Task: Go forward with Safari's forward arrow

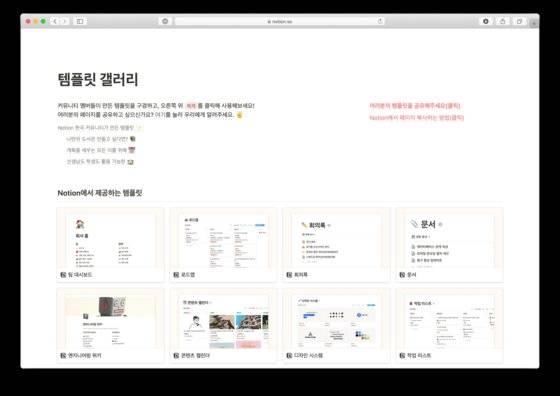Action: tap(64, 21)
